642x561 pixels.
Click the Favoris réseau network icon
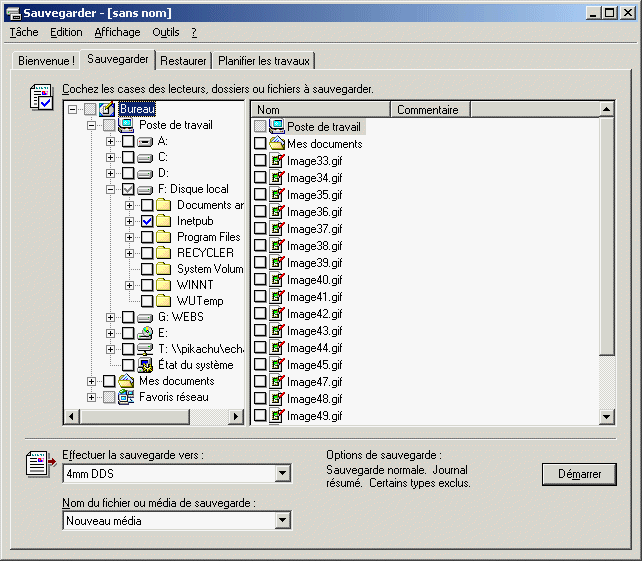tap(126, 397)
